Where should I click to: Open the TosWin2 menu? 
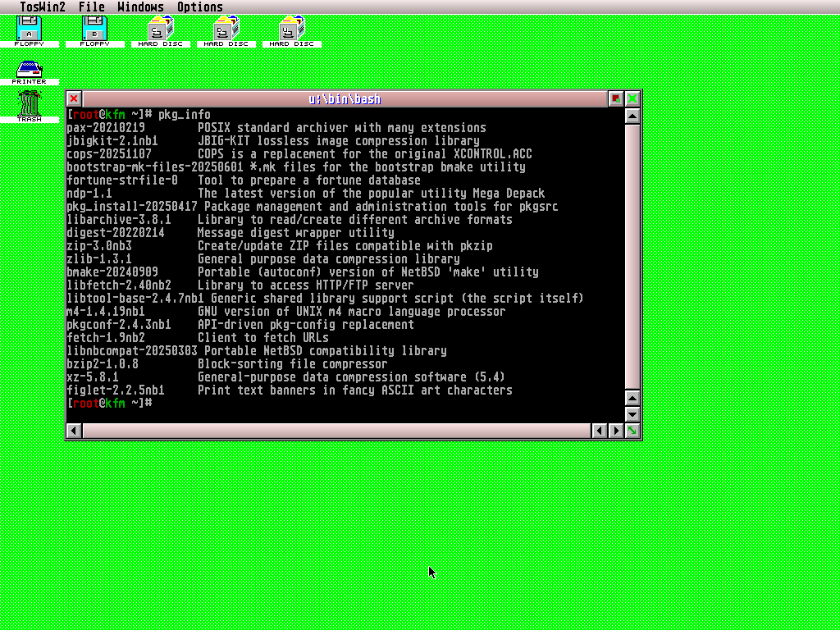coord(43,7)
